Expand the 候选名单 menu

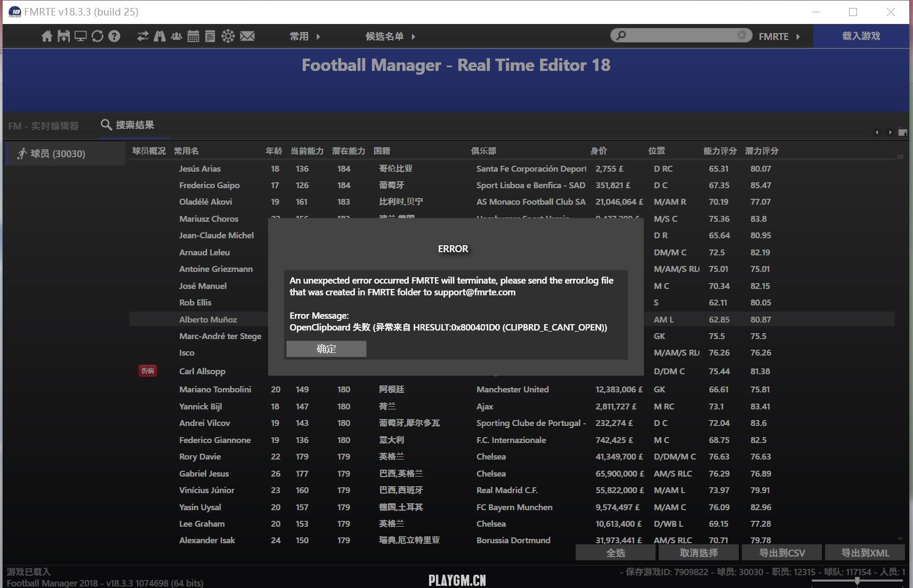click(390, 36)
